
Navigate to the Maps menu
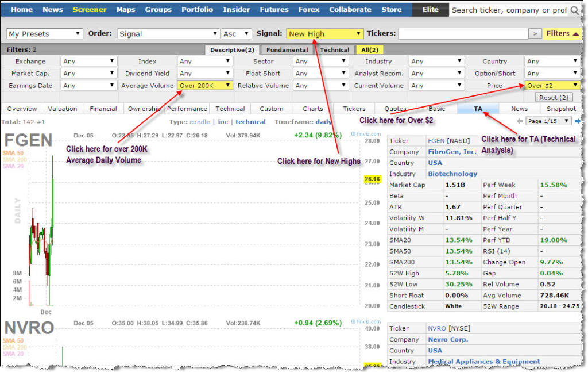(125, 9)
